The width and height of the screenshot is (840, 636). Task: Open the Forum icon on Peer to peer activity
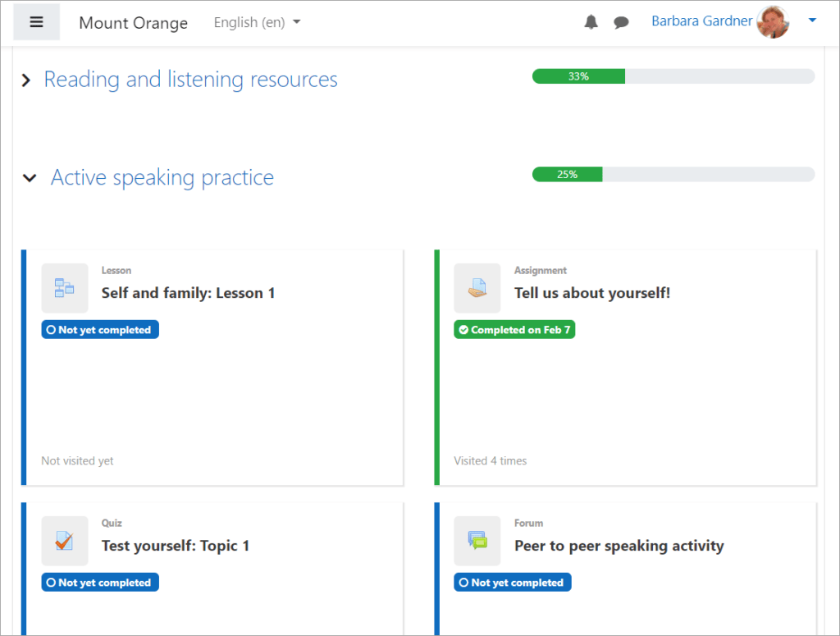point(477,541)
